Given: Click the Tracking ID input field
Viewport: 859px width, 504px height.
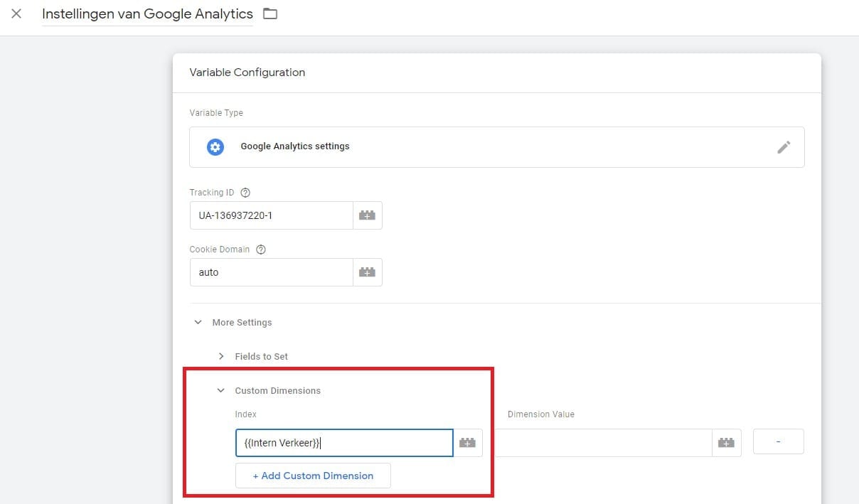Looking at the screenshot, I should coord(272,215).
